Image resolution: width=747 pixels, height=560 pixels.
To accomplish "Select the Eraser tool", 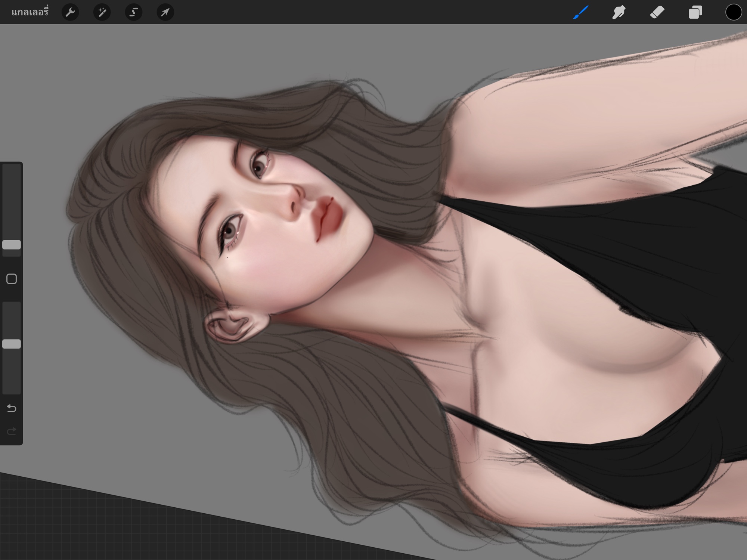I will pos(657,12).
